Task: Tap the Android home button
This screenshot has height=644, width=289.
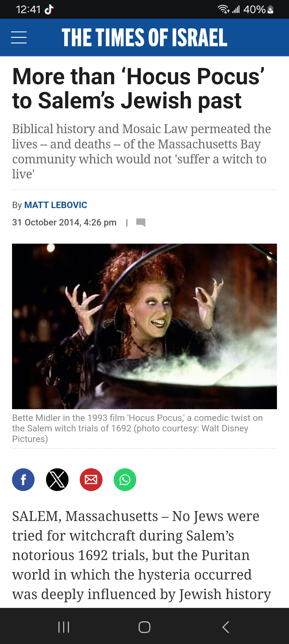Action: tap(144, 627)
